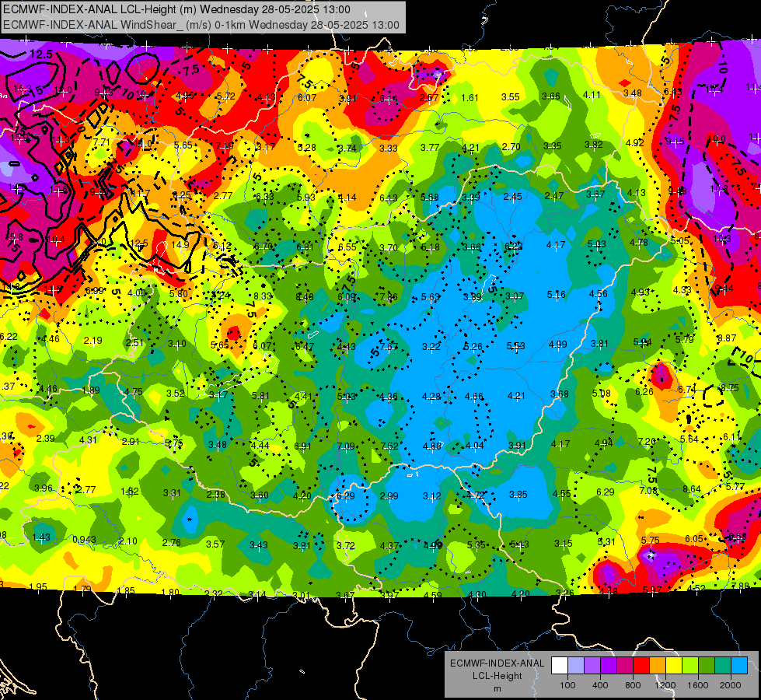Click the 'LCL-Height (m)' title line
761x700 pixels.
click(x=176, y=9)
